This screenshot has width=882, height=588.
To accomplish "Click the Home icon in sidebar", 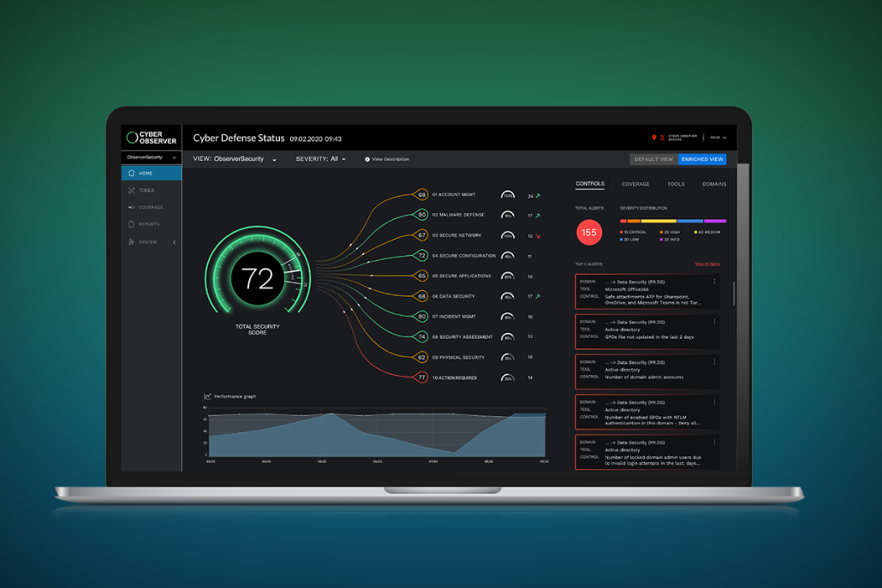I will click(132, 173).
